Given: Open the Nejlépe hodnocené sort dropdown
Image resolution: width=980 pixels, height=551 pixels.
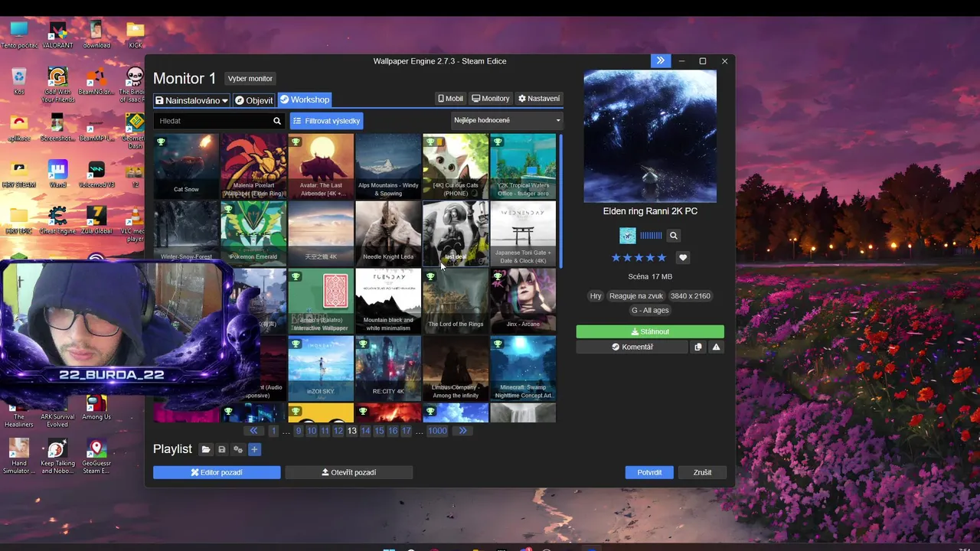Looking at the screenshot, I should 507,120.
